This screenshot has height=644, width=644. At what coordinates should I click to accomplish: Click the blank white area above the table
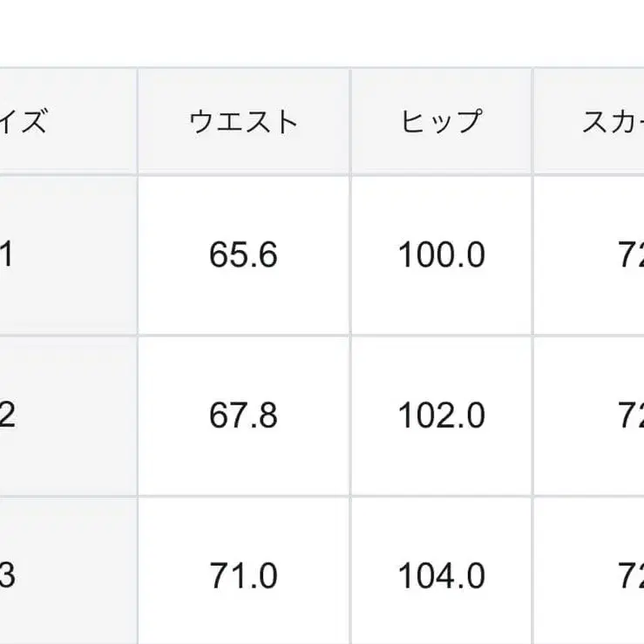click(x=322, y=31)
